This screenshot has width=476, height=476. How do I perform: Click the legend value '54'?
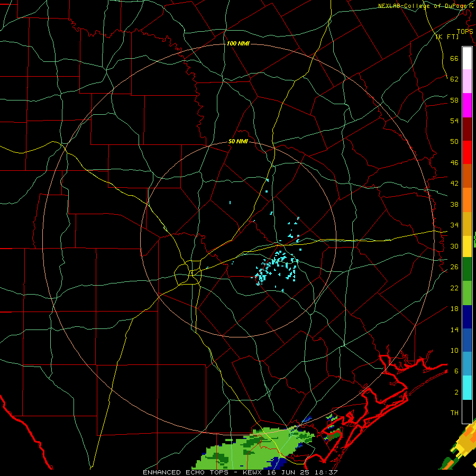(454, 121)
